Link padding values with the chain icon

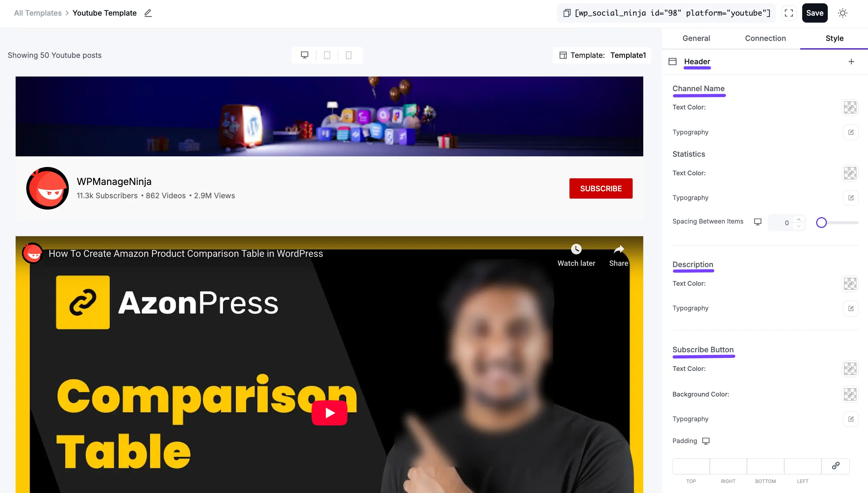pos(836,465)
